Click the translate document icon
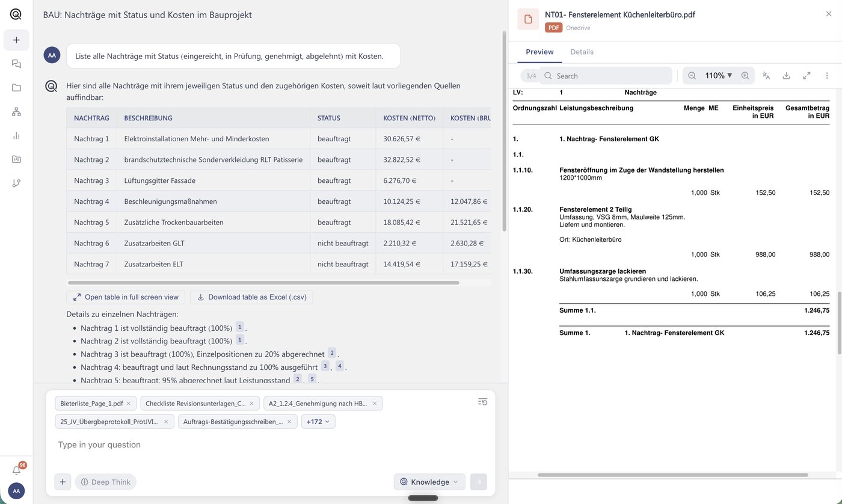The width and height of the screenshot is (842, 504). (766, 76)
